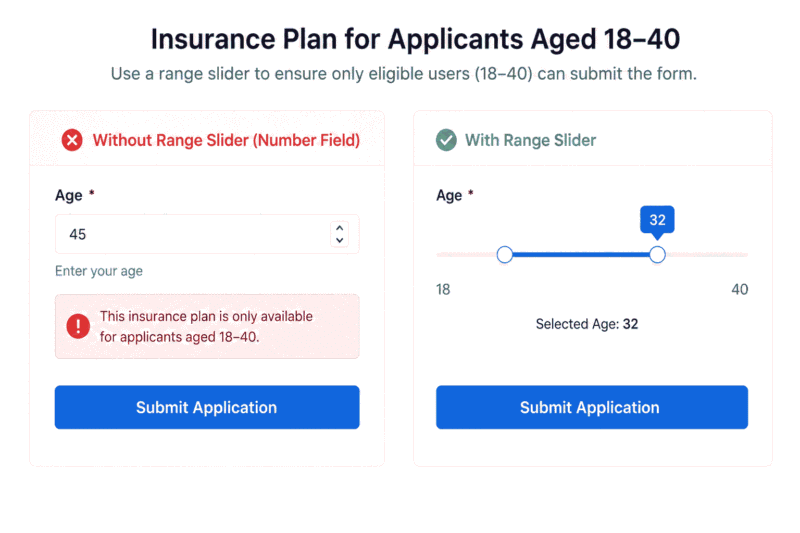The image size is (800, 533).
Task: Increase age with the stepper up arrow
Action: (x=339, y=228)
